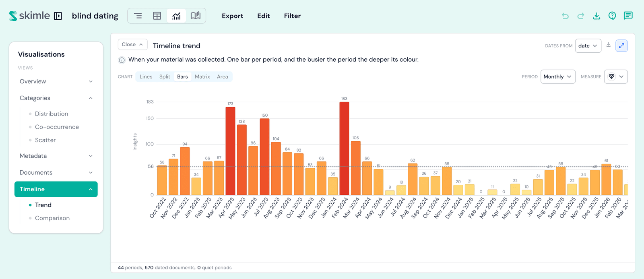Expand the Overview section
The width and height of the screenshot is (644, 279).
click(56, 81)
